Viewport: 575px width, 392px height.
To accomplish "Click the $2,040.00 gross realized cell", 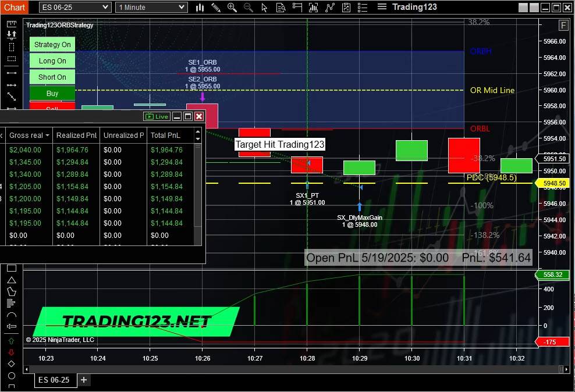I will (25, 150).
